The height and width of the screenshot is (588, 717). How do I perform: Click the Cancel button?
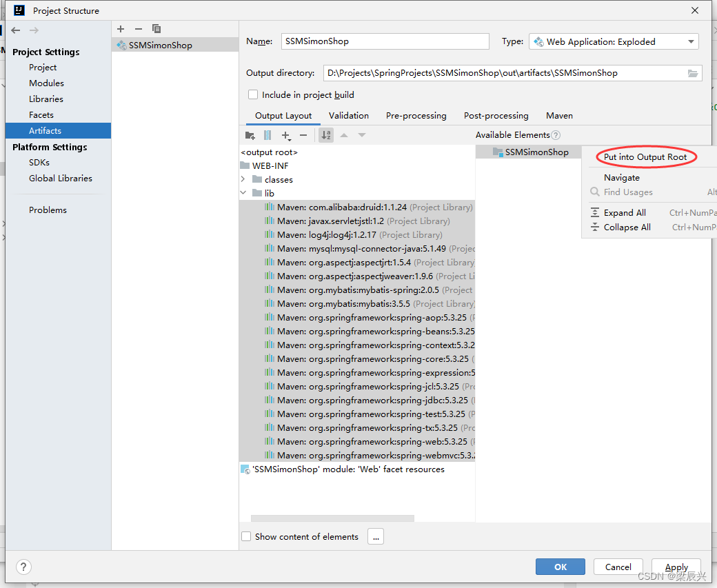click(618, 567)
